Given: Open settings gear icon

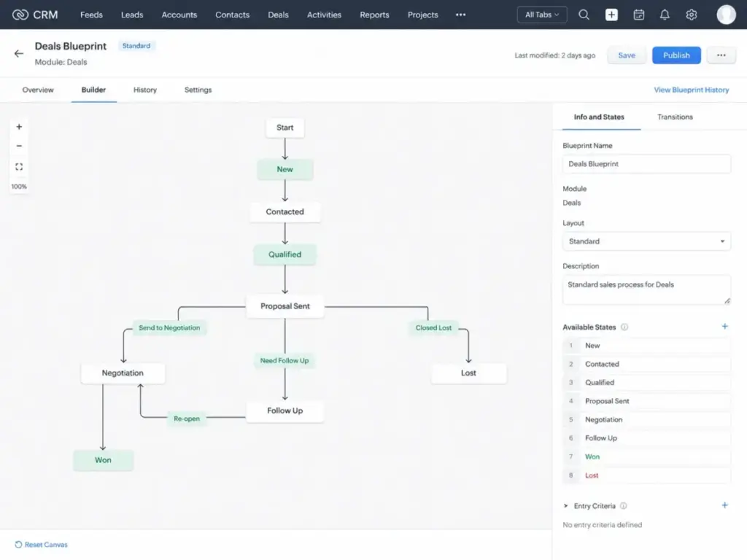Looking at the screenshot, I should point(692,15).
